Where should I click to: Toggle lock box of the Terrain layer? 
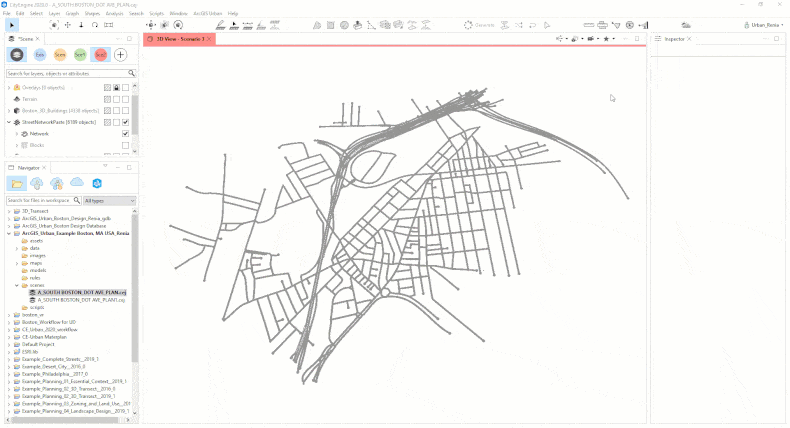[116, 99]
